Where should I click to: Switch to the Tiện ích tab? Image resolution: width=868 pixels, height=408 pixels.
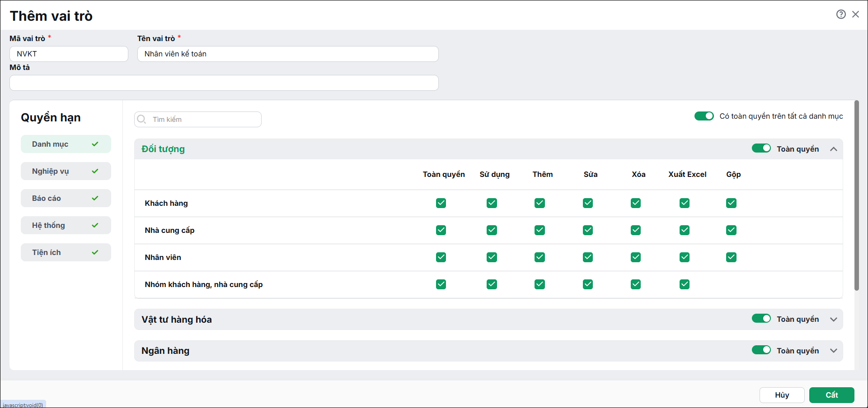pos(66,252)
